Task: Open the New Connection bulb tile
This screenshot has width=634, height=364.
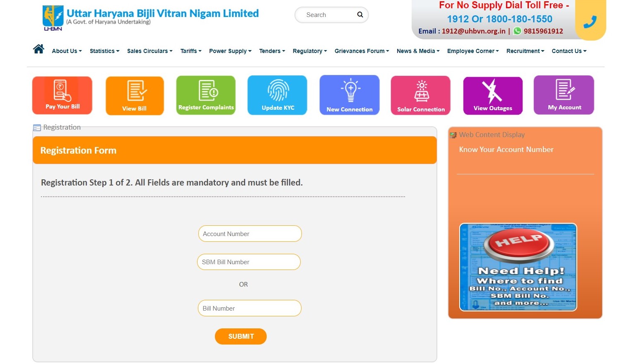Action: pyautogui.click(x=350, y=95)
